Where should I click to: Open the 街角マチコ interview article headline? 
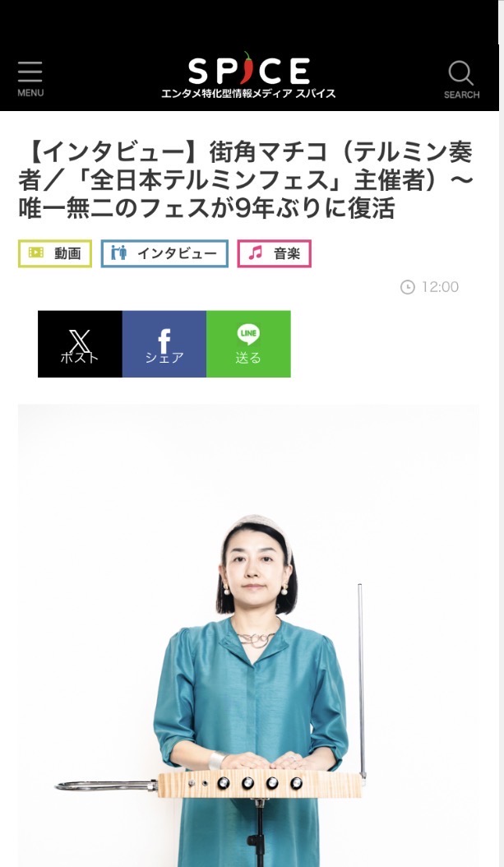click(246, 180)
